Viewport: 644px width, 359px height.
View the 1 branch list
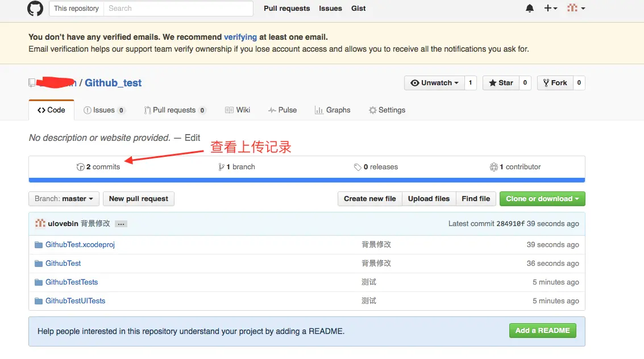tap(236, 167)
